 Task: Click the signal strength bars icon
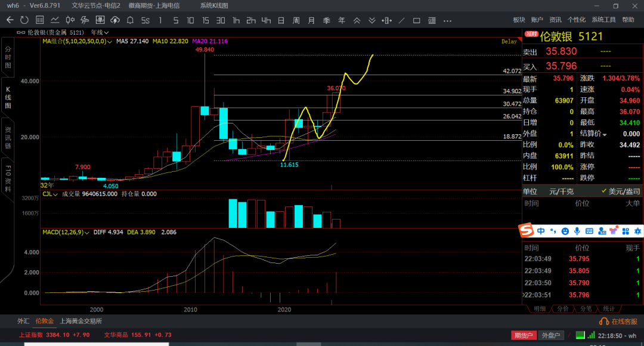(591, 335)
